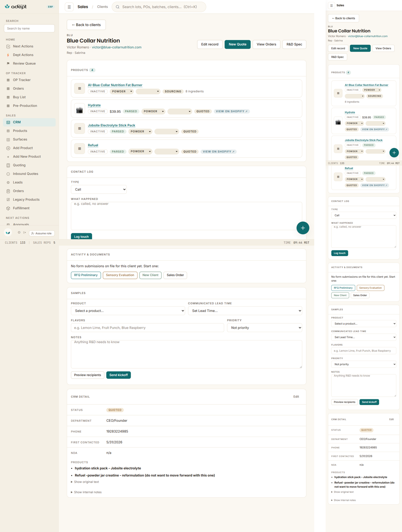Click the R&D Spec button in main view
The height and width of the screenshot is (532, 402).
coord(294,44)
